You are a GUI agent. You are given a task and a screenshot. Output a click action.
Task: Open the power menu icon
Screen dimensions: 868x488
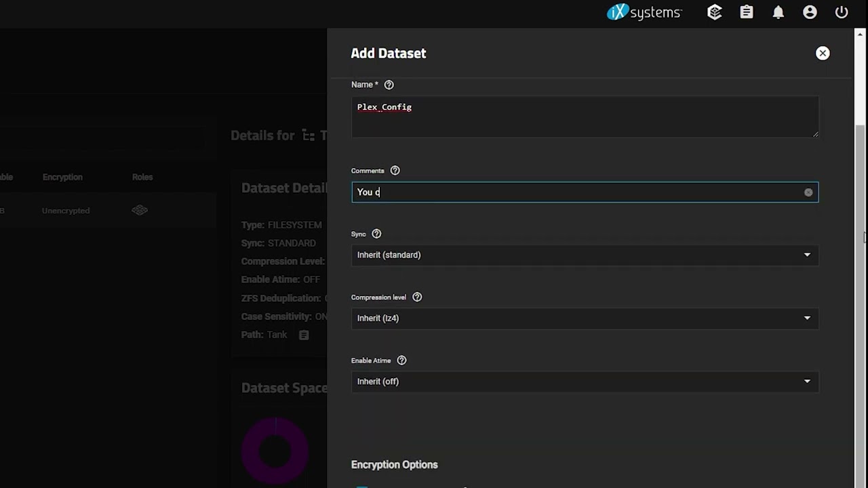[x=842, y=12]
